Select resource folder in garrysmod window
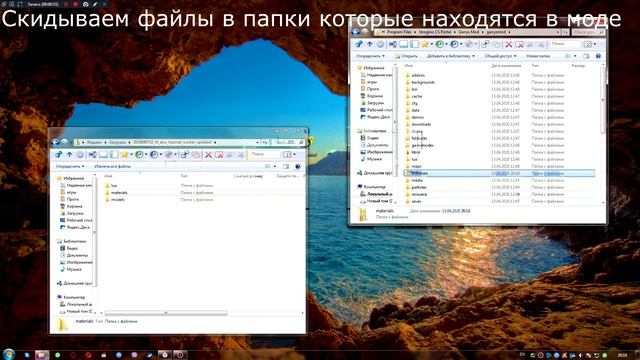The height and width of the screenshot is (360, 640). 416,194
